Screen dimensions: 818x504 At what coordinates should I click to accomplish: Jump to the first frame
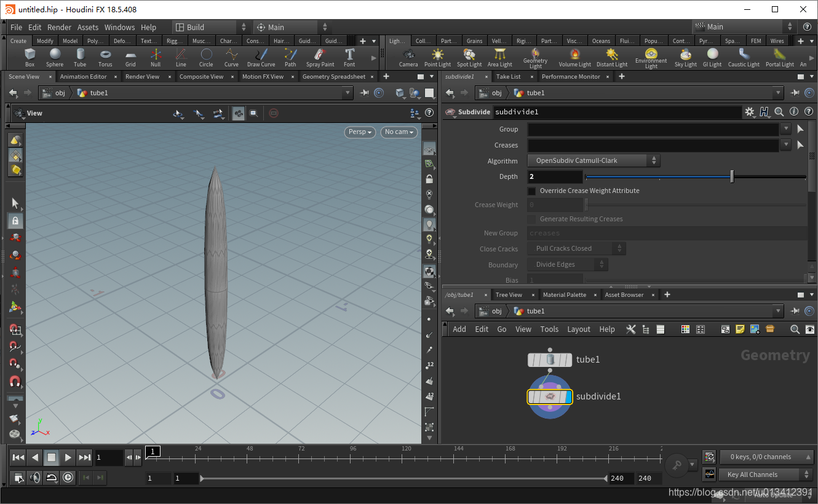click(18, 457)
